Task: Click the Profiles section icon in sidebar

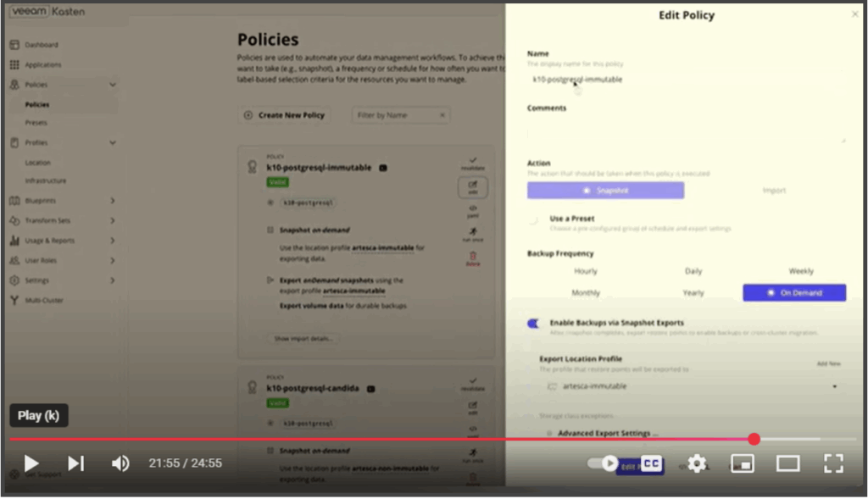Action: click(14, 142)
